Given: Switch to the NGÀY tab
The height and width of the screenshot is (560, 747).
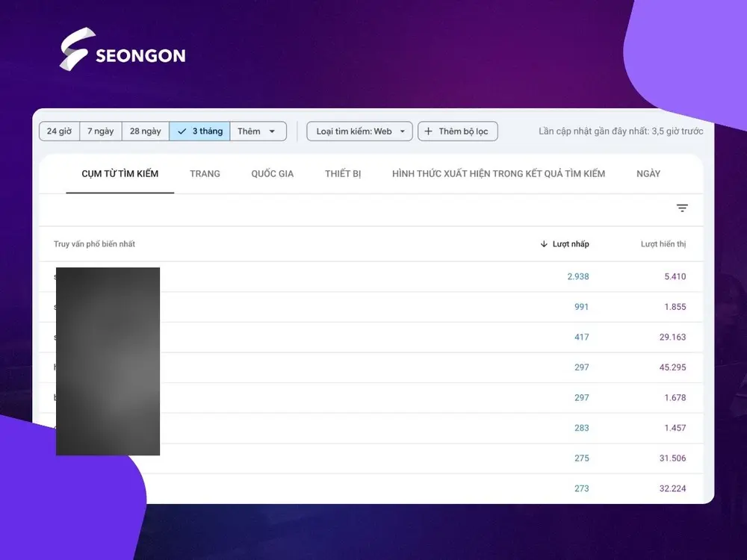Looking at the screenshot, I should (648, 174).
